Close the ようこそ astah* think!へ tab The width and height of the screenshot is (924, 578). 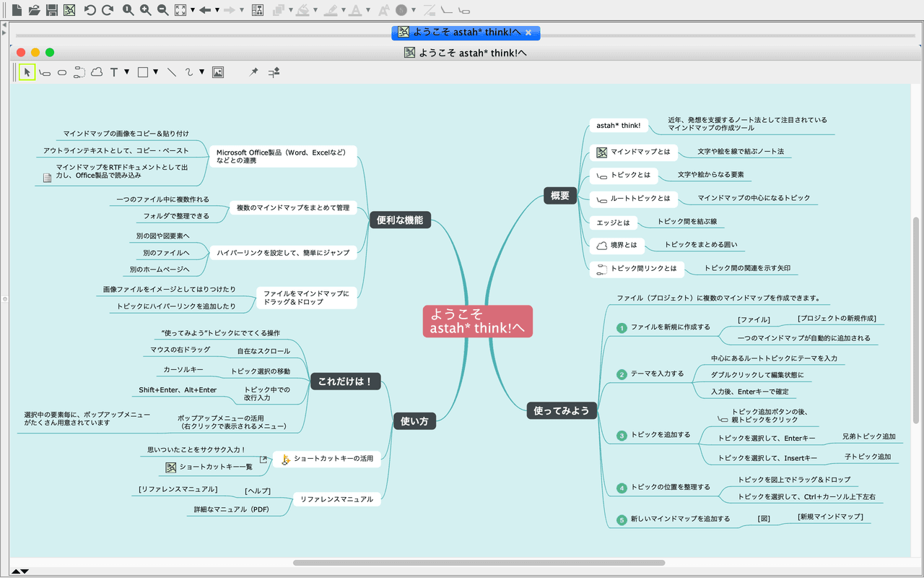(528, 33)
